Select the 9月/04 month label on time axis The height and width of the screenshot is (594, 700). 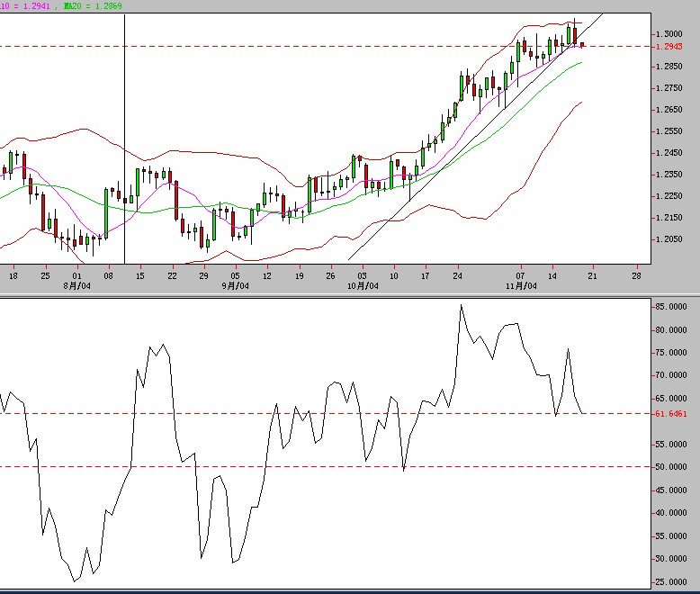click(236, 285)
